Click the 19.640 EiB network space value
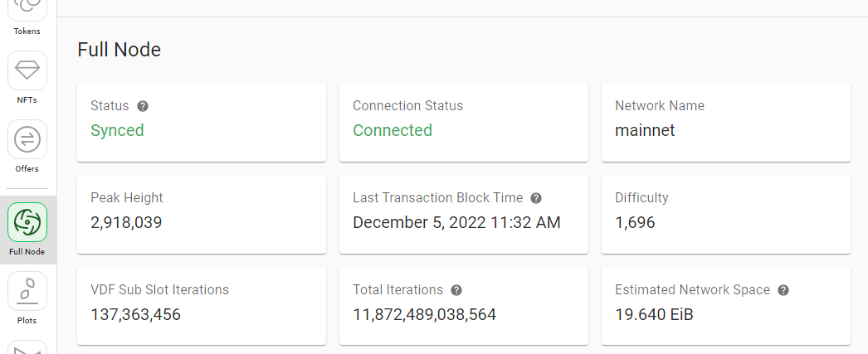868x354 pixels. [654, 315]
